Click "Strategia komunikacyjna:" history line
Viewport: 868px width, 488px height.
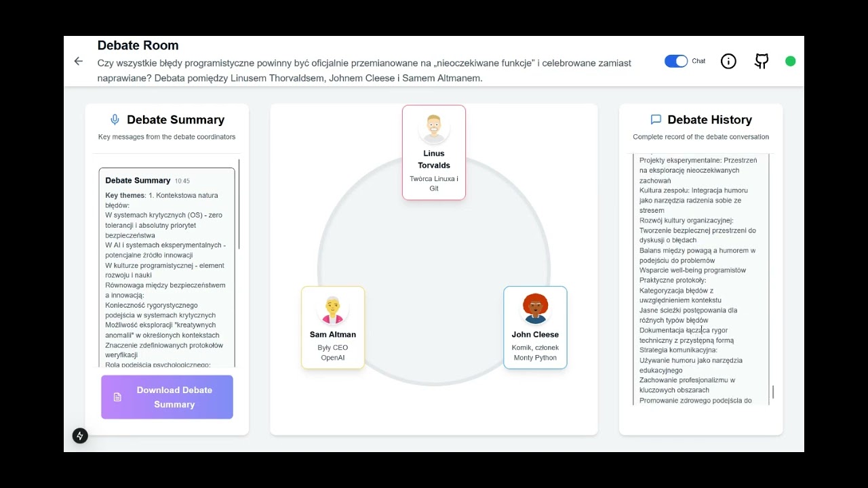click(678, 350)
